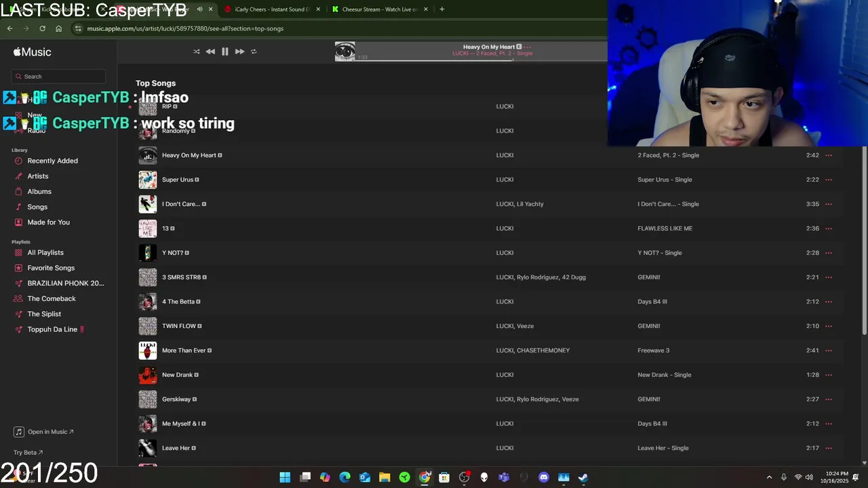
Task: Open Recently Added in Library
Action: click(52, 161)
